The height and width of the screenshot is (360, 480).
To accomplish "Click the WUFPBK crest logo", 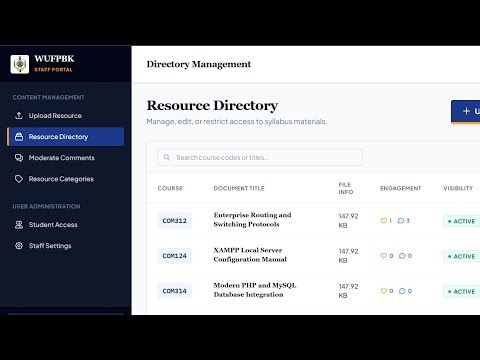I will click(x=20, y=64).
